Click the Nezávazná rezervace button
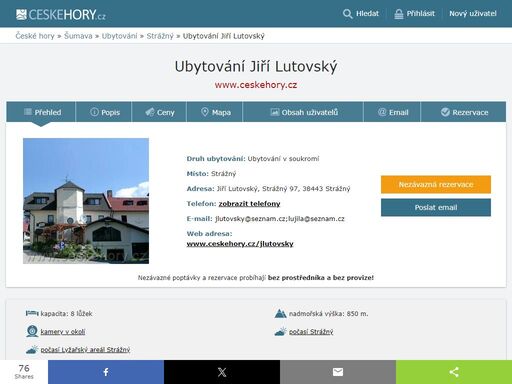This screenshot has height=384, width=512. (x=436, y=184)
